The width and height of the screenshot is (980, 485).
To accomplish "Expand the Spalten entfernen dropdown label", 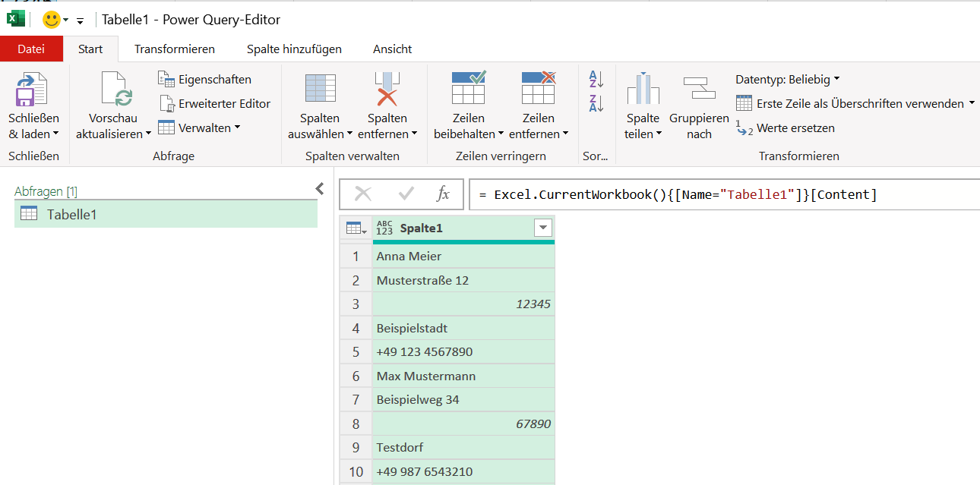I will coord(387,134).
